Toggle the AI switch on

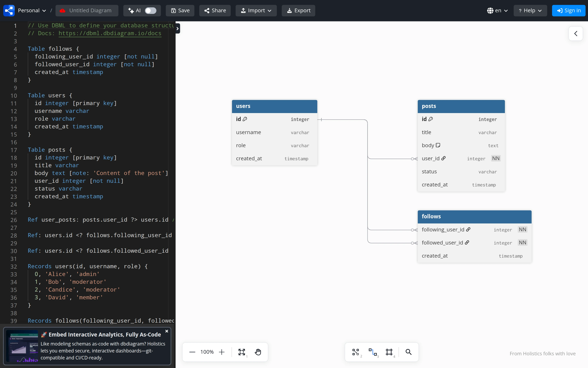[150, 10]
